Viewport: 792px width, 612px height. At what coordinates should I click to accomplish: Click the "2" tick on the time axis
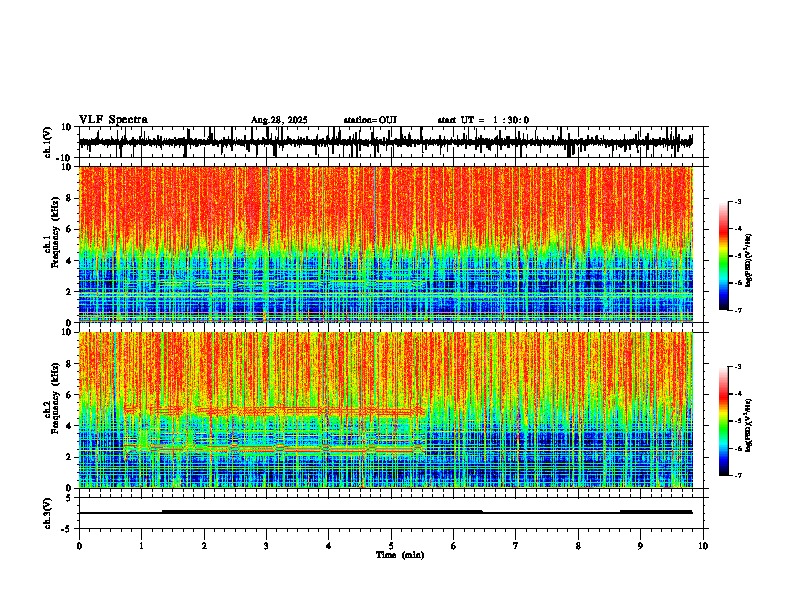pyautogui.click(x=204, y=546)
